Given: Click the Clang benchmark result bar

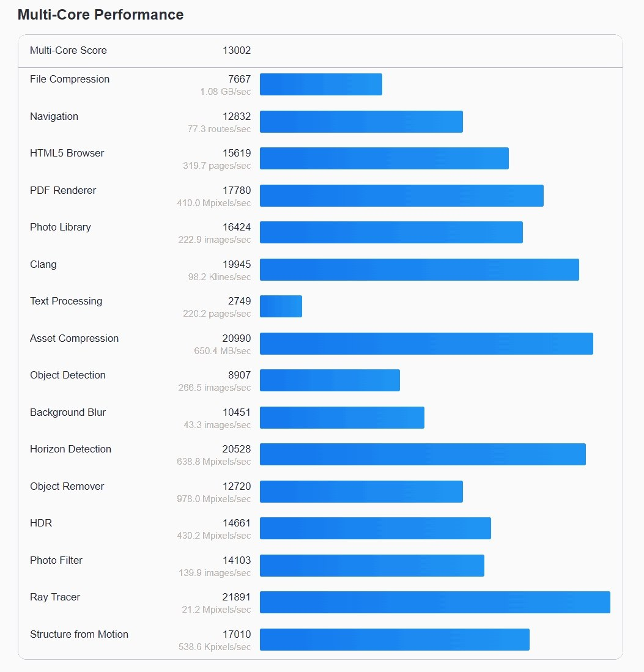Looking at the screenshot, I should click(420, 270).
